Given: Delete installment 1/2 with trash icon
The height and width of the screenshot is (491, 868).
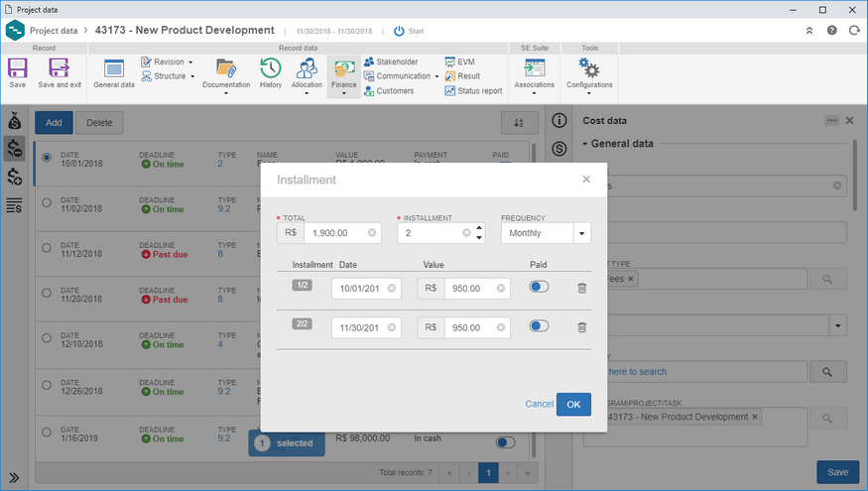Looking at the screenshot, I should [x=581, y=288].
